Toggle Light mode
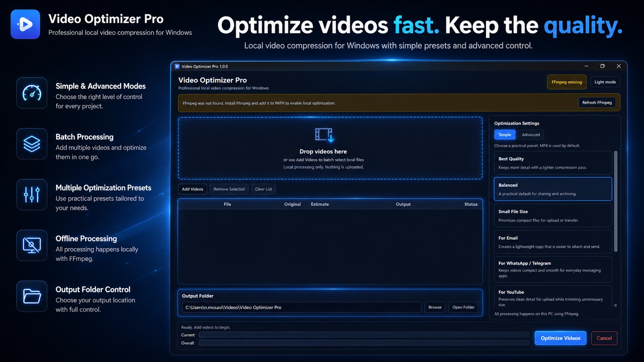Screen dimensions: 644x362 coord(605,82)
